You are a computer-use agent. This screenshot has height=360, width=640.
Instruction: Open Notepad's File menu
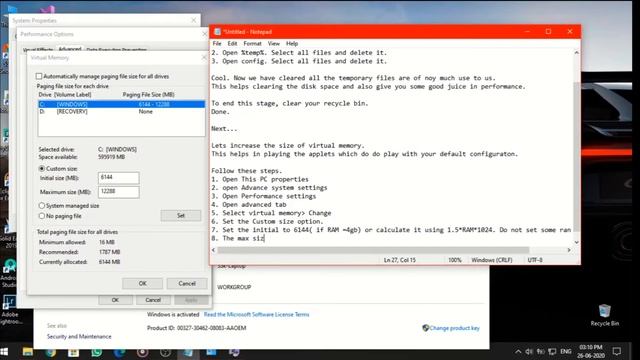pos(217,43)
